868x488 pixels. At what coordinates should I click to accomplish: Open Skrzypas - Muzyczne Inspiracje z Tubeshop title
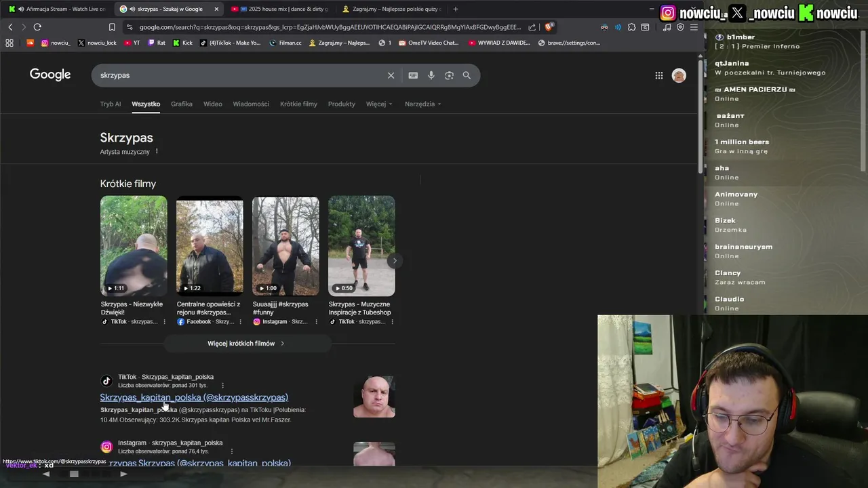click(x=360, y=308)
